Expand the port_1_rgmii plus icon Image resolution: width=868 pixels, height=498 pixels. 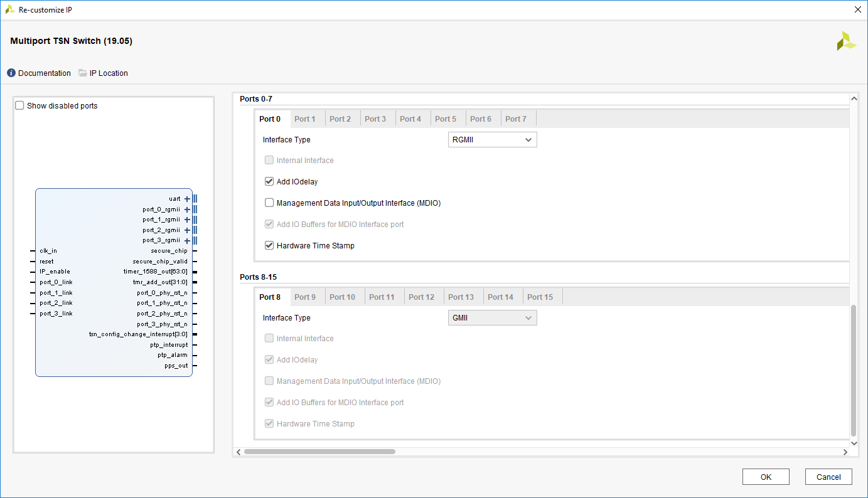(x=187, y=220)
